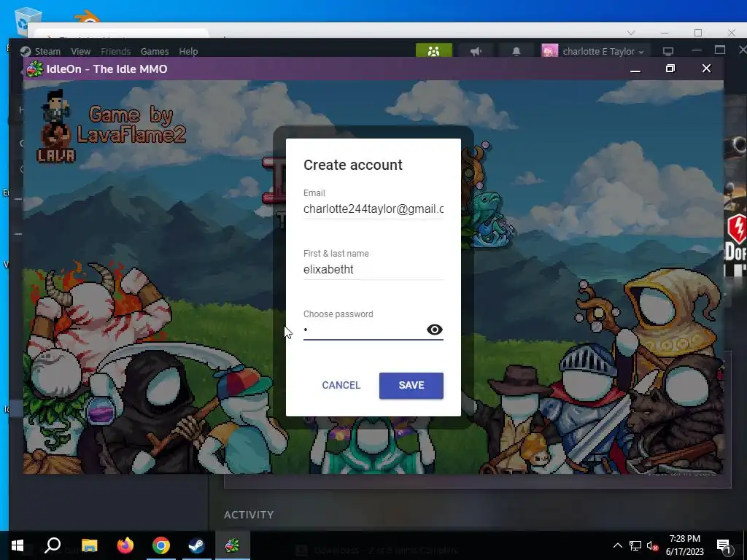
Task: Open the Windows Start menu
Action: (x=18, y=545)
